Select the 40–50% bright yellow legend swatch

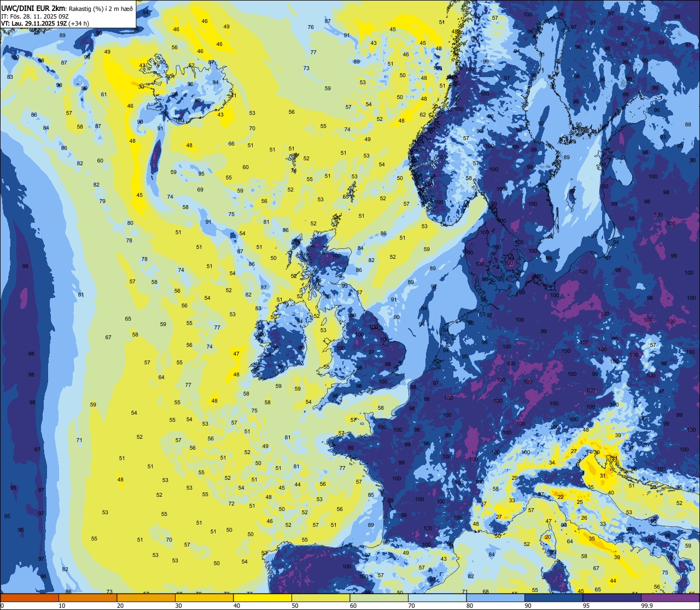point(262,597)
